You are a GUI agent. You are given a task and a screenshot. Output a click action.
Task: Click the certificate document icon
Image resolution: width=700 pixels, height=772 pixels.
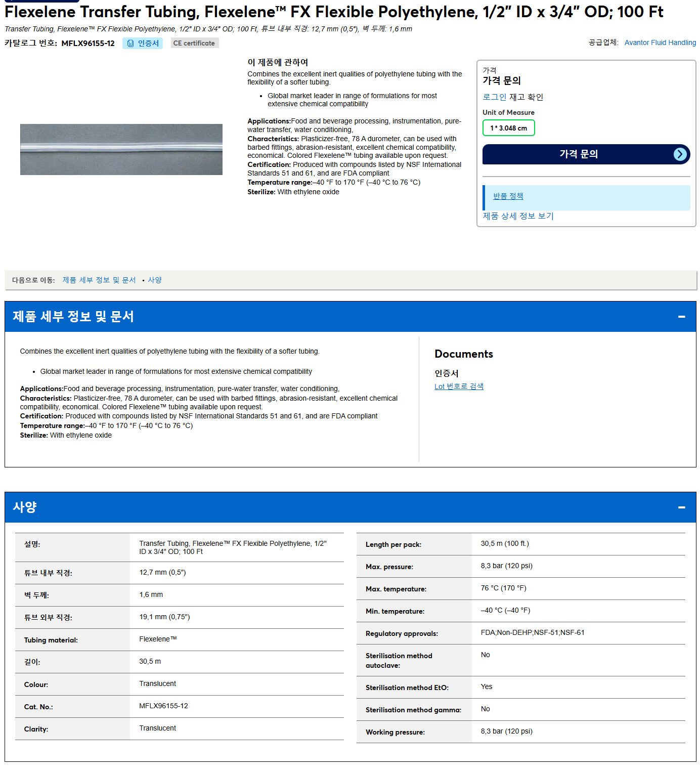click(130, 44)
